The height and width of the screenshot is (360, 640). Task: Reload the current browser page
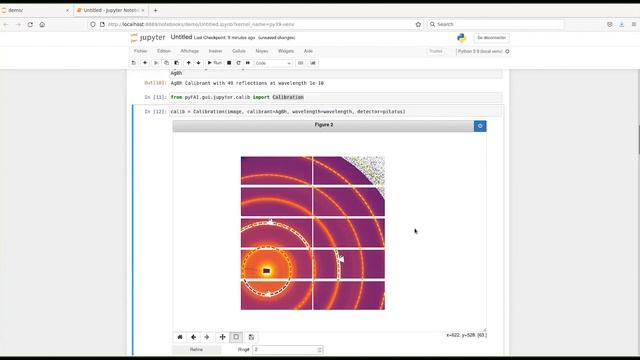pos(30,24)
